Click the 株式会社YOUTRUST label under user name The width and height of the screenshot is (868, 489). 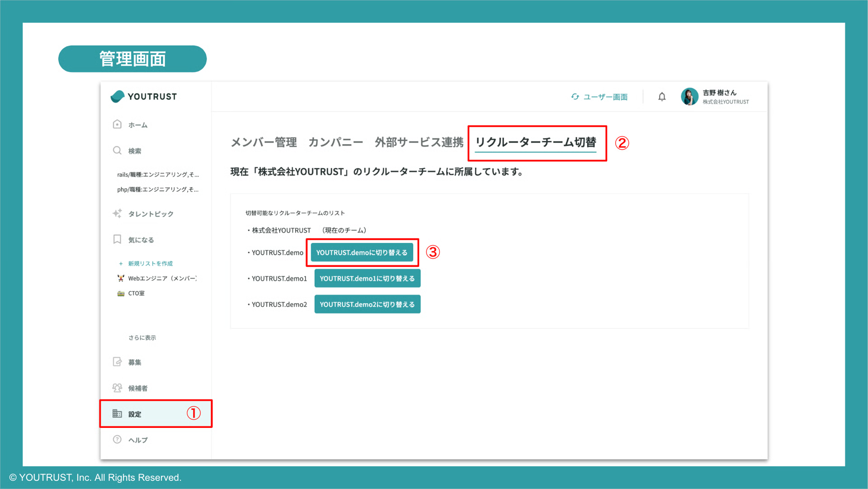tap(726, 102)
